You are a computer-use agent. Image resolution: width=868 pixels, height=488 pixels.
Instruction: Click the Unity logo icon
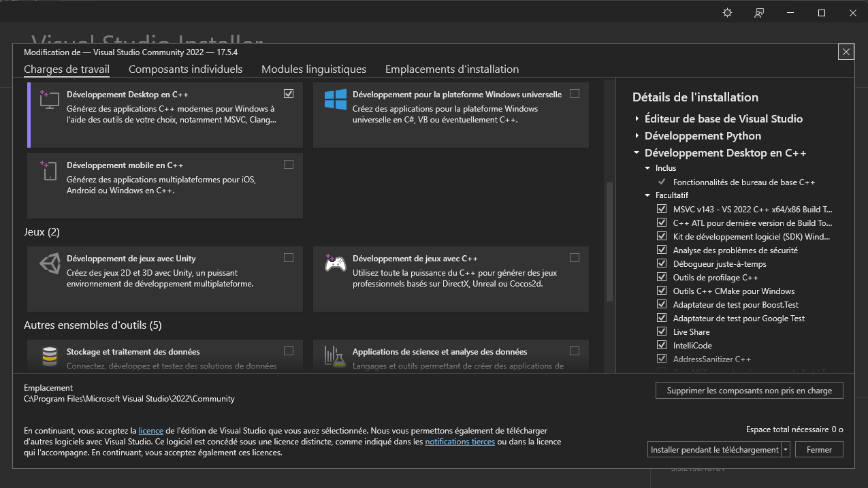pos(49,263)
